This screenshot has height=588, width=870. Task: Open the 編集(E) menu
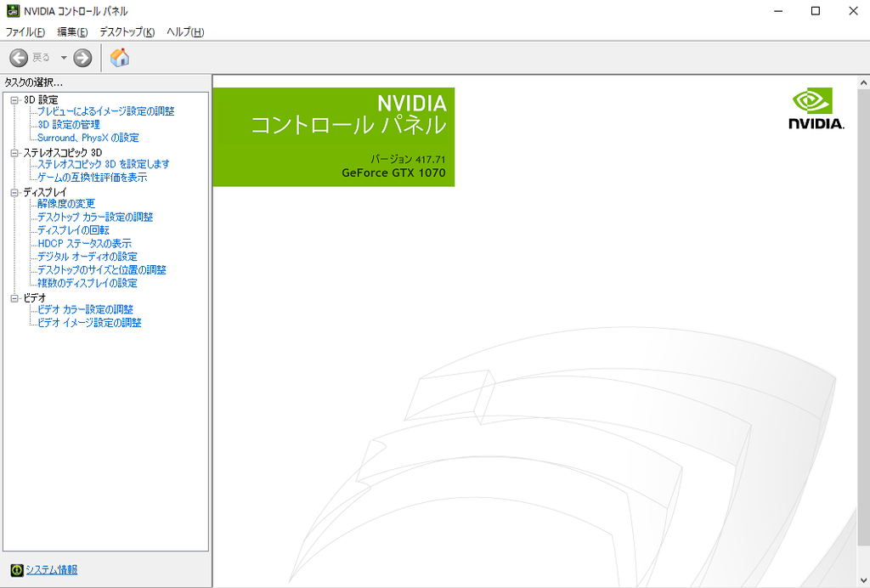click(x=72, y=31)
